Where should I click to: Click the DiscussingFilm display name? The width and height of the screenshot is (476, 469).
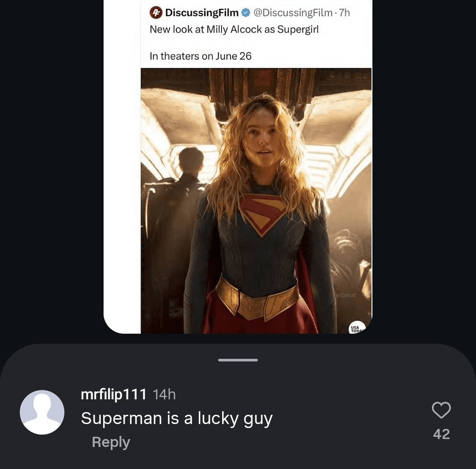pyautogui.click(x=201, y=13)
